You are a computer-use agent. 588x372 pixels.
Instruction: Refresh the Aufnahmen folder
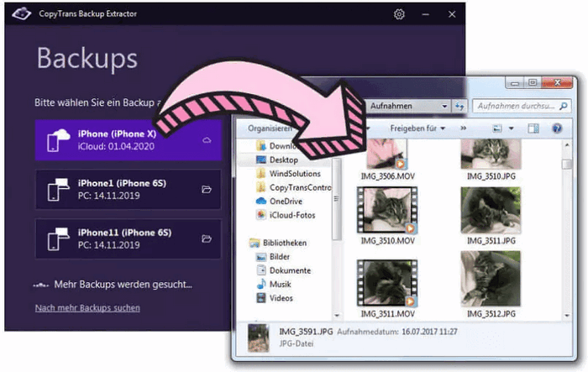tap(459, 107)
